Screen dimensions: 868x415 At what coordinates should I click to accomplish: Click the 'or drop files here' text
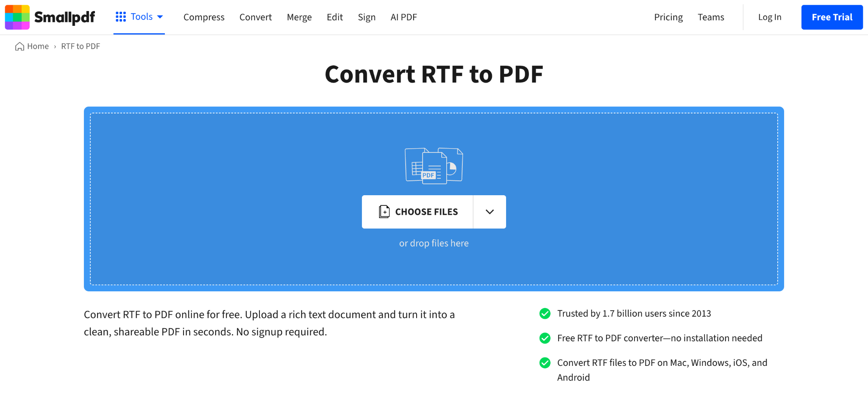tap(434, 243)
